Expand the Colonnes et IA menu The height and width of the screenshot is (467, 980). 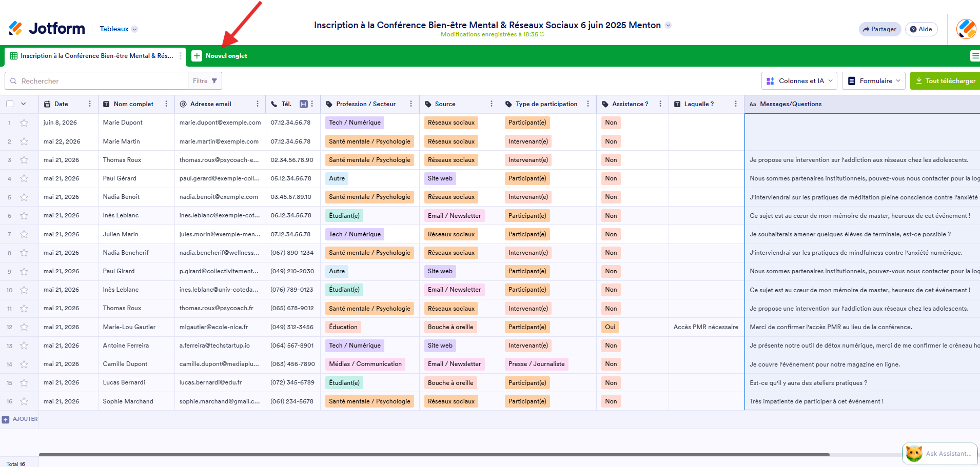(x=799, y=81)
